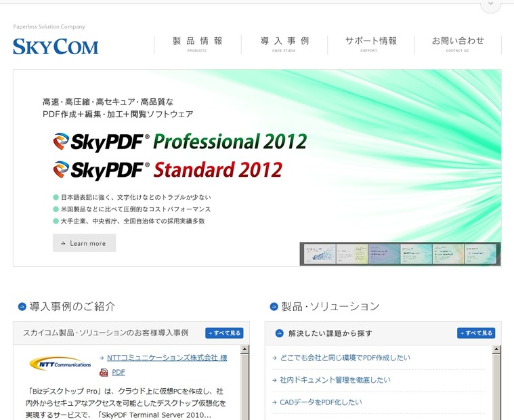Click the SKYCOM logo
514x420 pixels.
(x=56, y=47)
